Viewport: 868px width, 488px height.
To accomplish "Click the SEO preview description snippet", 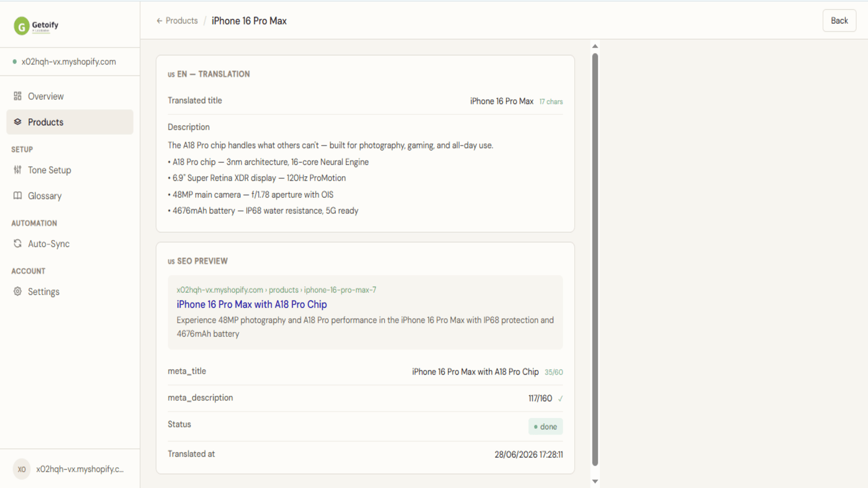I will click(365, 327).
